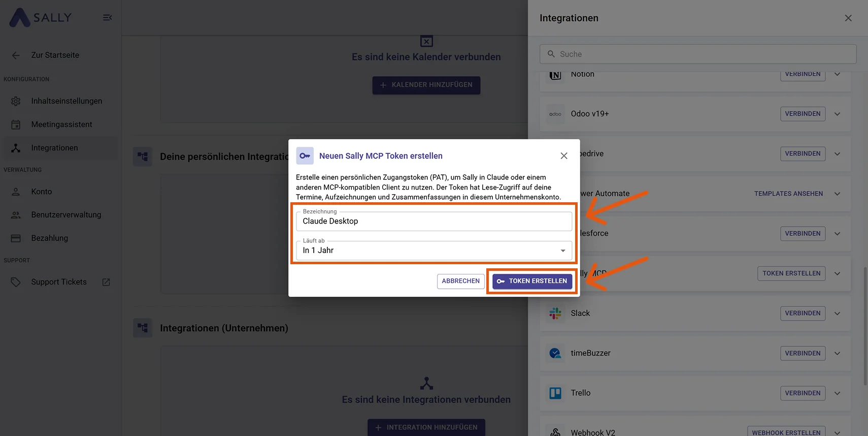Screen dimensions: 868x436
Task: Click the Odoo logo icon
Action: click(x=555, y=114)
